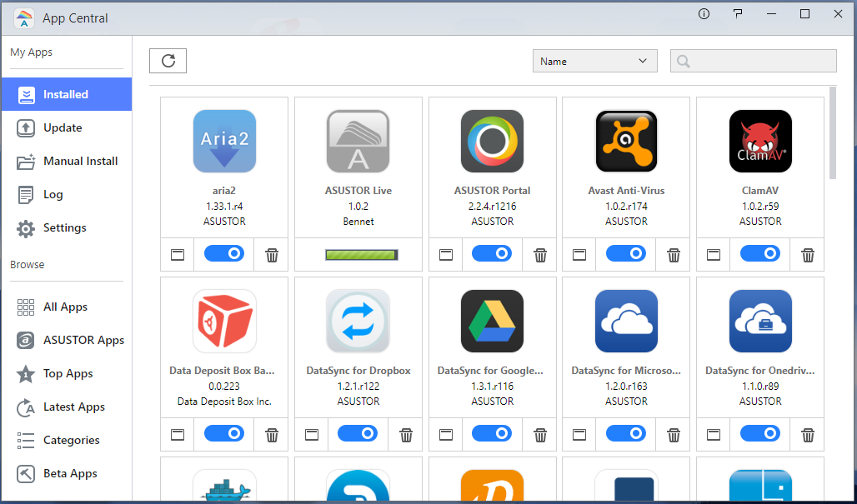Remove Data Deposit Box via trash icon
This screenshot has width=857, height=504.
(x=272, y=435)
